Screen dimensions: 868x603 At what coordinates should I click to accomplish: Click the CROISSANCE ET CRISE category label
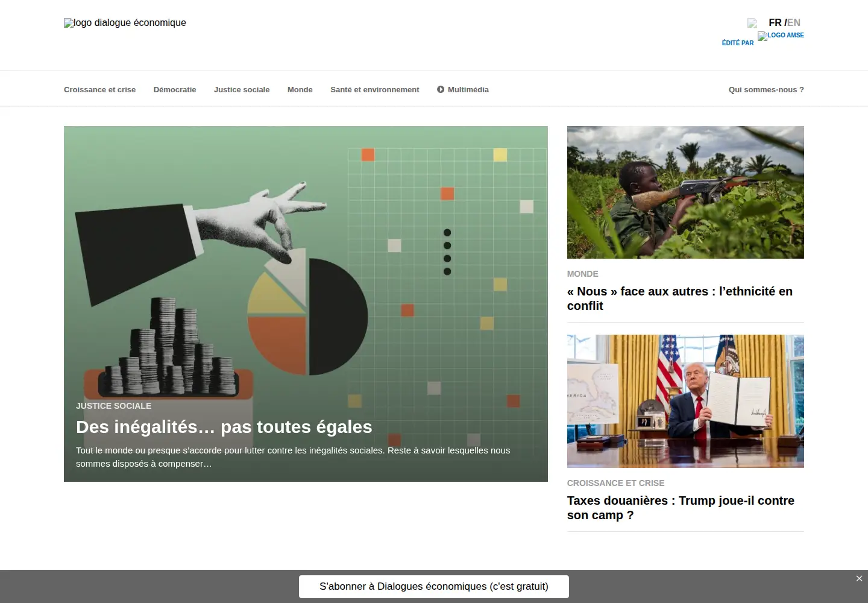616,483
